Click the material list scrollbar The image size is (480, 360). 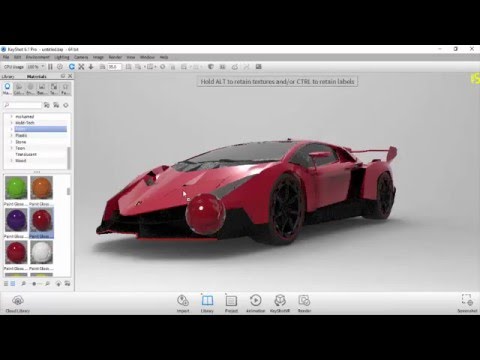[x=69, y=191]
